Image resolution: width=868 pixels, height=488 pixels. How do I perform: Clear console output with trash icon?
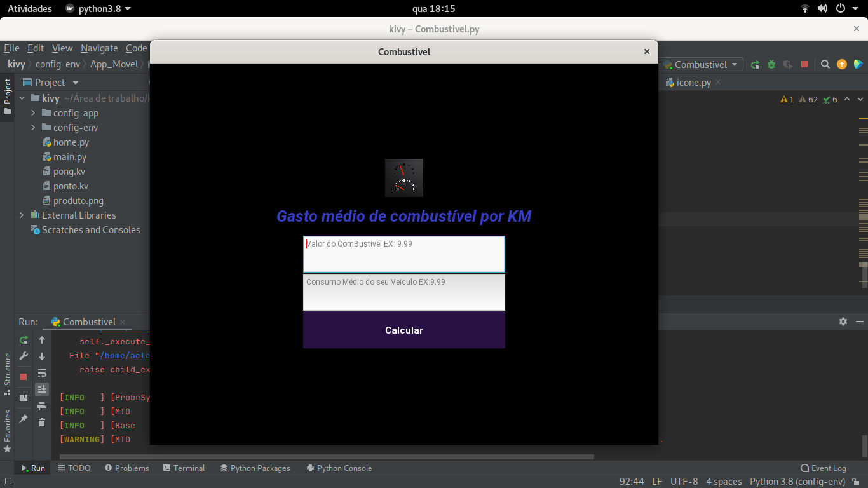[42, 422]
